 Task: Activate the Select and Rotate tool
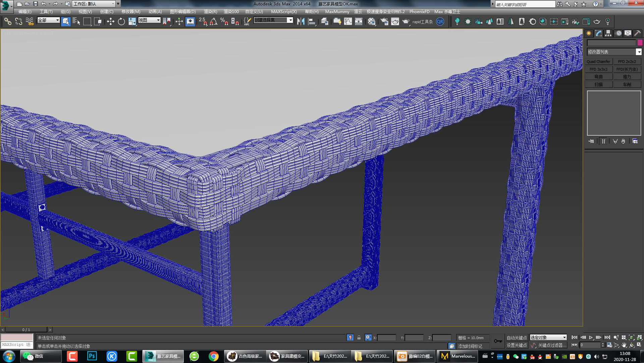tap(121, 21)
